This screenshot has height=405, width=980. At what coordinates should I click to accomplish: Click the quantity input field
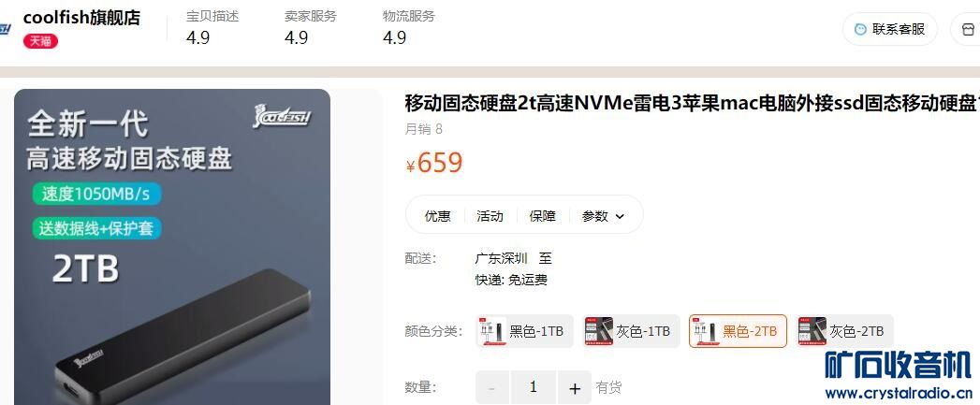(x=534, y=388)
